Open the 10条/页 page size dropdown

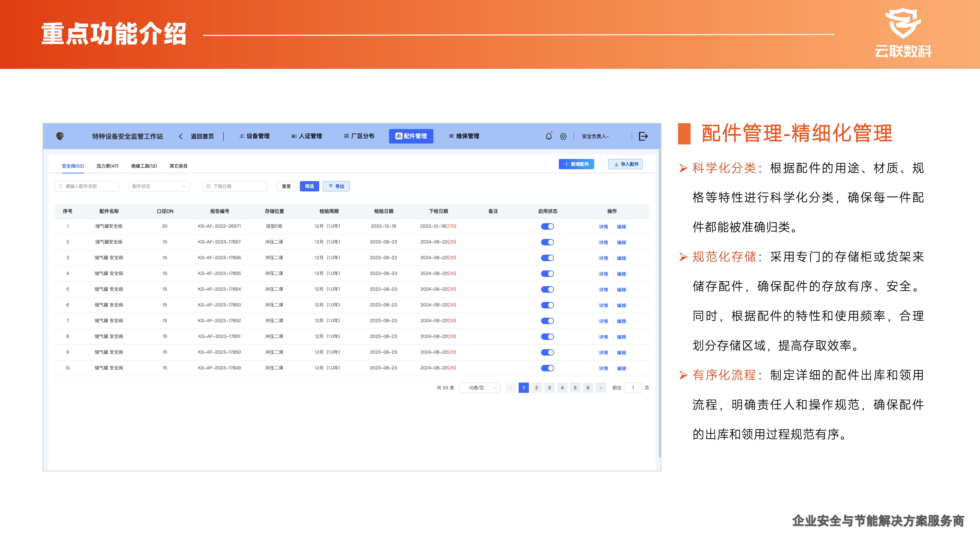(x=480, y=388)
